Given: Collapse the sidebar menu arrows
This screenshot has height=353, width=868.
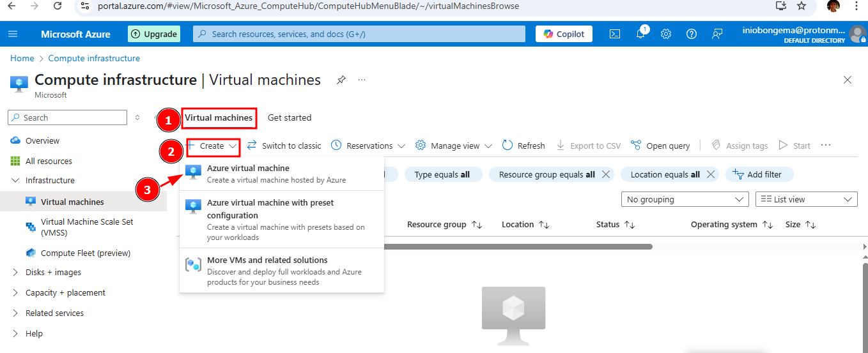Looking at the screenshot, I should (x=137, y=117).
